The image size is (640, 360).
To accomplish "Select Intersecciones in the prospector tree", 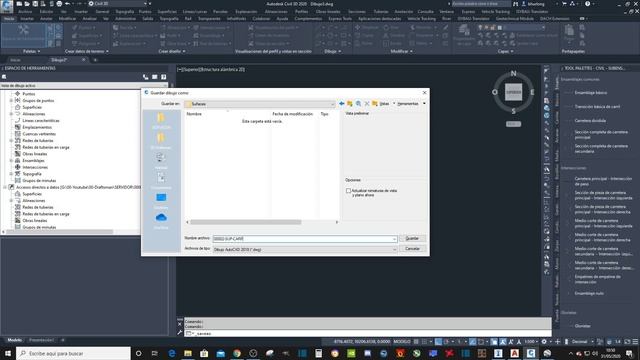I will coord(35,167).
